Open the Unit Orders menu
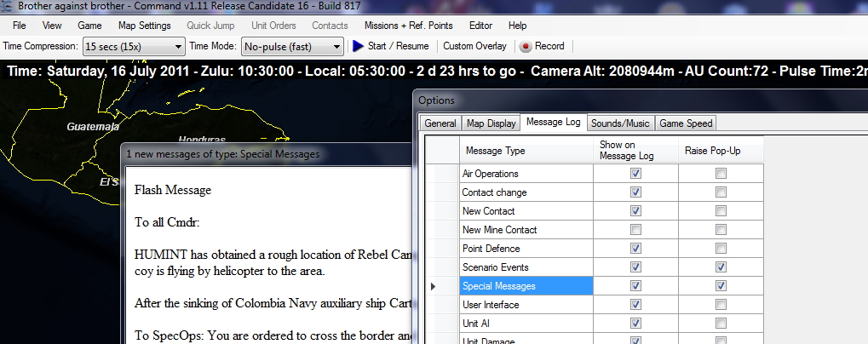The width and height of the screenshot is (868, 344). [273, 26]
